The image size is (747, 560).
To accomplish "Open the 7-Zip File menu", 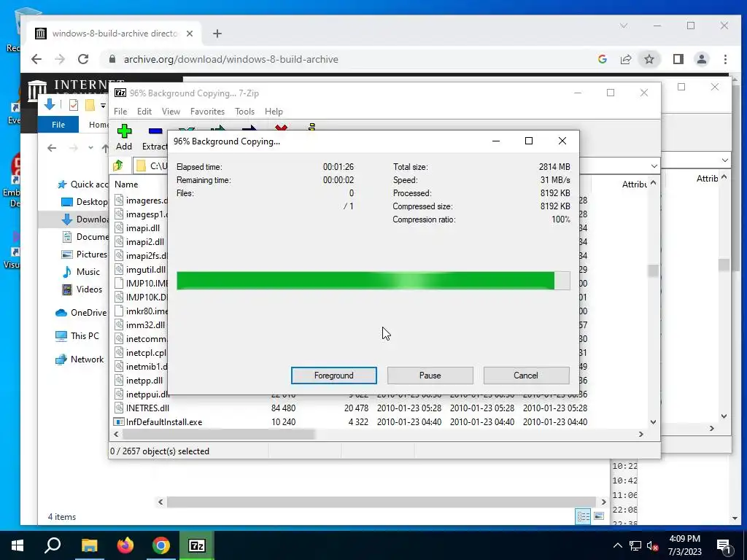I will (120, 112).
